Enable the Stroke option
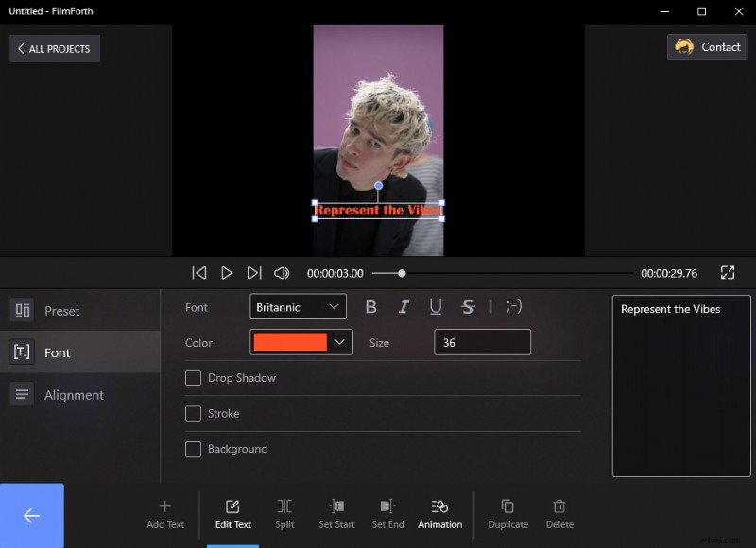Viewport: 756px width, 548px height. tap(193, 413)
